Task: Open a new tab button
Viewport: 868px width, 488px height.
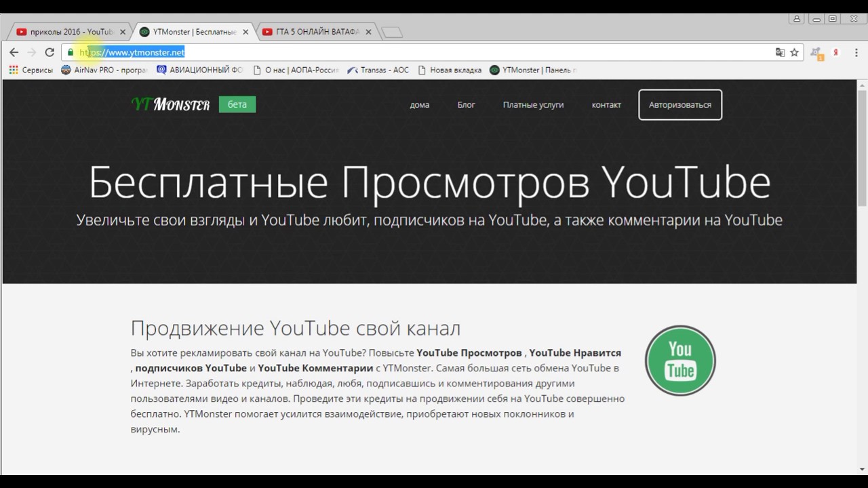Action: (x=392, y=32)
